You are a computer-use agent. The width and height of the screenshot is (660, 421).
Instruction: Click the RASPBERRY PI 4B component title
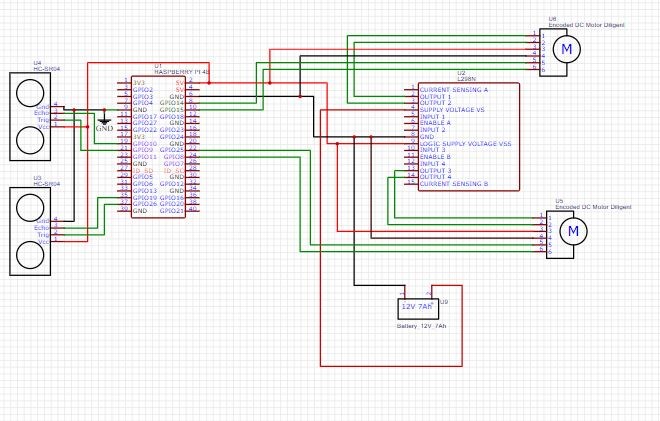[182, 72]
